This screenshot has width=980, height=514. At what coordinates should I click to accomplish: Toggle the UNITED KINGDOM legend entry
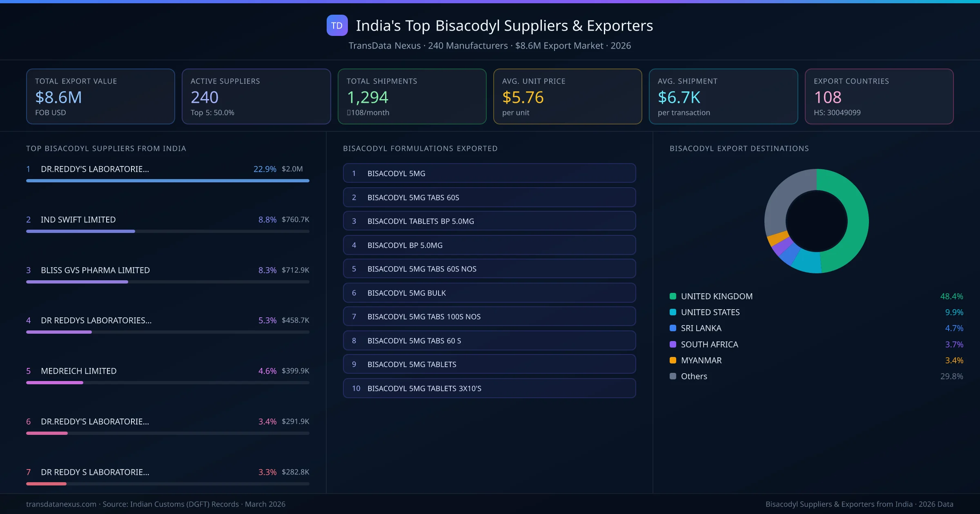pos(717,296)
